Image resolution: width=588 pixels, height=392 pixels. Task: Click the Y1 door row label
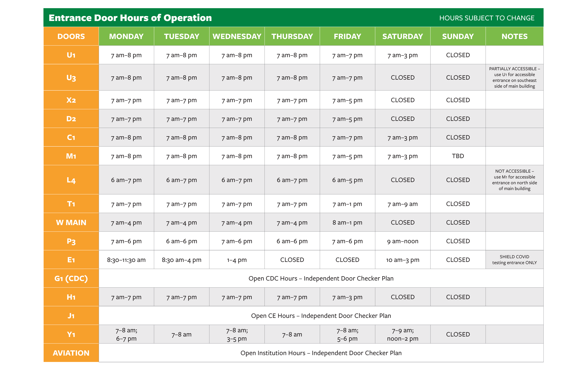point(71,334)
